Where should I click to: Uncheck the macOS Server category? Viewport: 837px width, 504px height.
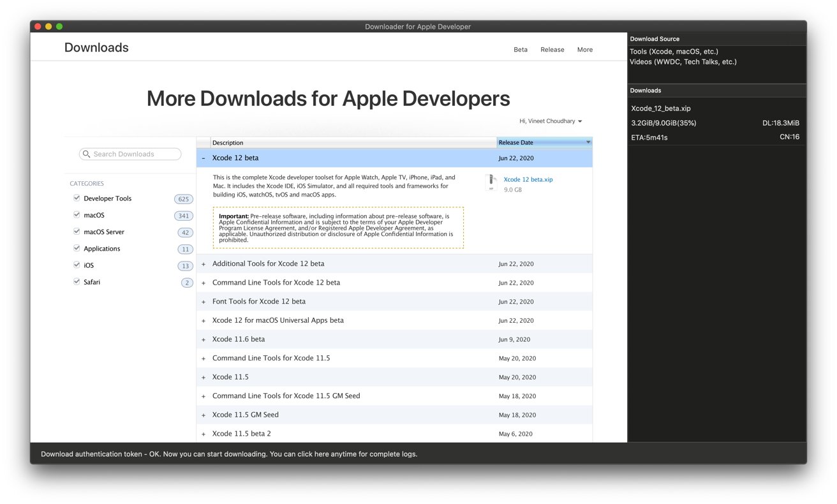(77, 232)
